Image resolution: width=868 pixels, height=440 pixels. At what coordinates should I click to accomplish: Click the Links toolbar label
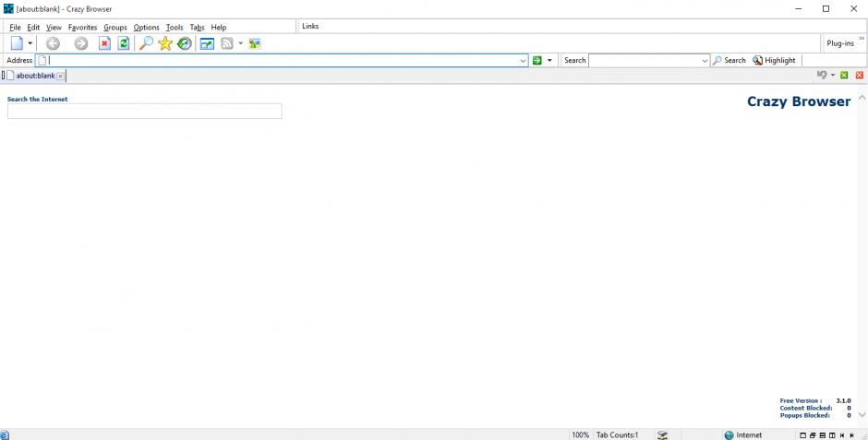(310, 26)
